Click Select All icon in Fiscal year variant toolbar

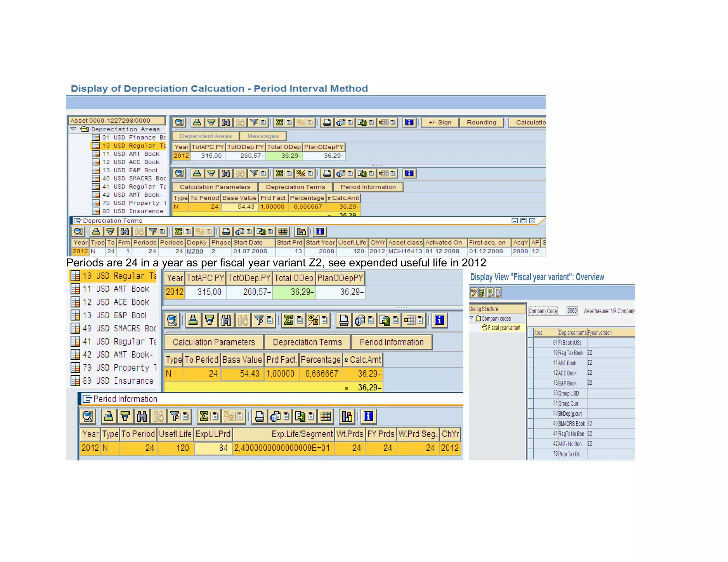click(482, 293)
